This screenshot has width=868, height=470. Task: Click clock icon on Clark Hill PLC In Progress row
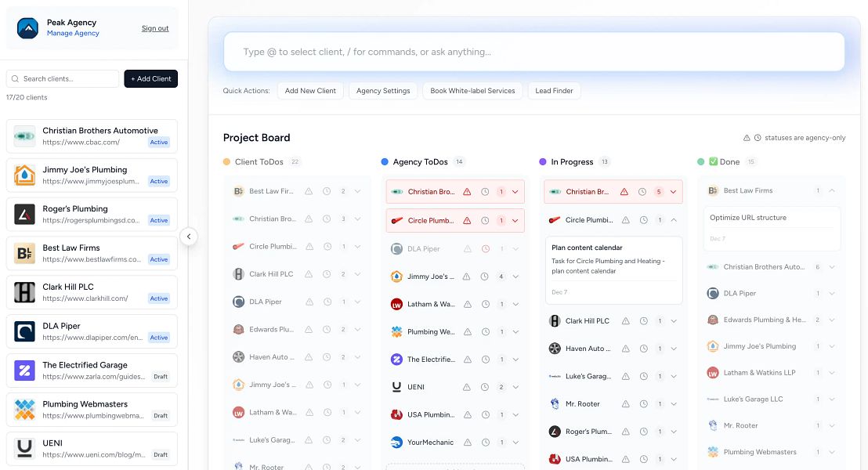pos(643,321)
